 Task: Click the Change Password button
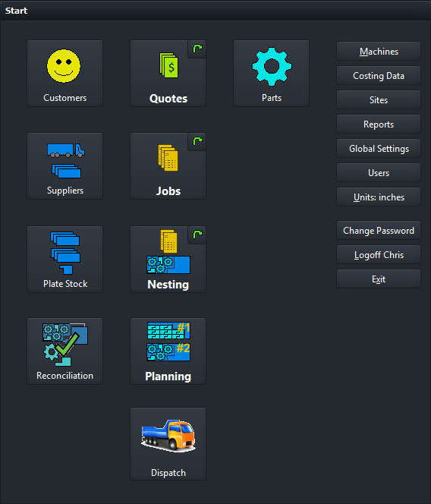coord(379,230)
